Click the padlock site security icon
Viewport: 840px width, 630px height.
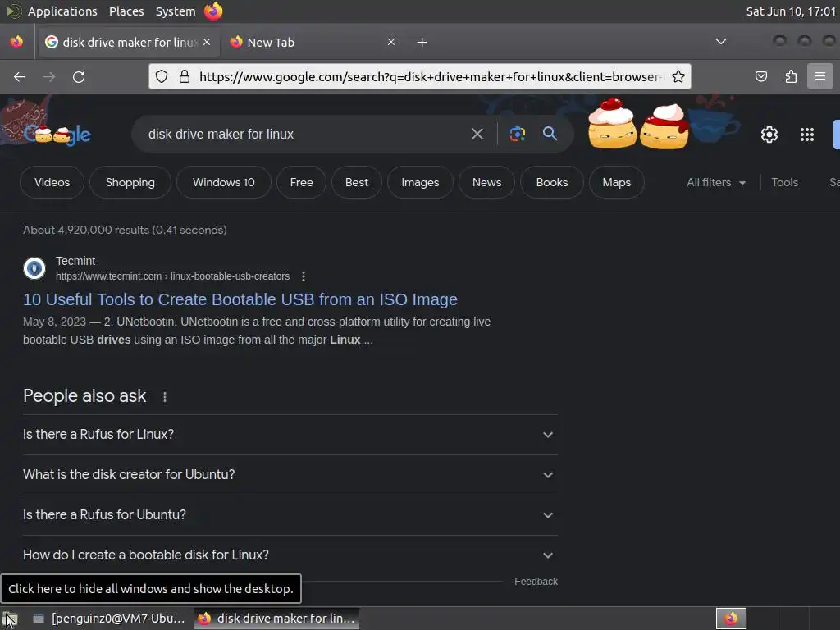(x=185, y=76)
